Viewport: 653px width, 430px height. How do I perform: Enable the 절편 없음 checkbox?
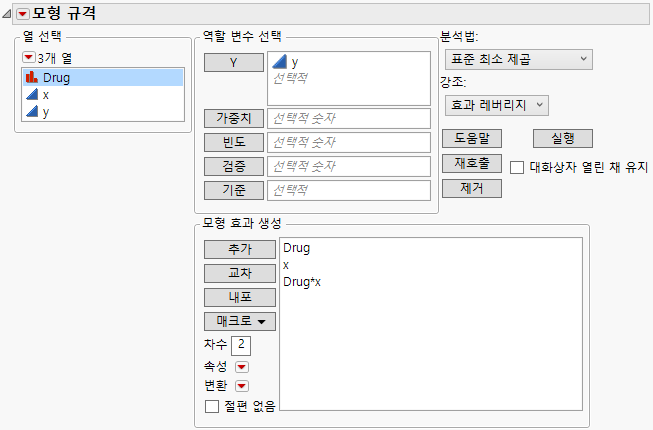(212, 406)
